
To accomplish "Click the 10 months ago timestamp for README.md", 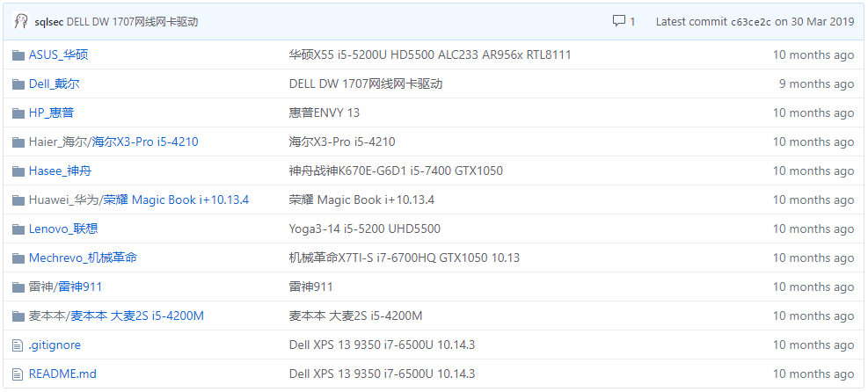I will tap(813, 374).
